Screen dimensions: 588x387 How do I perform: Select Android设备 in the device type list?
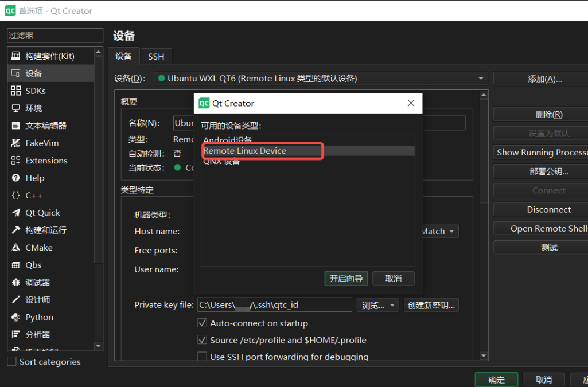pyautogui.click(x=308, y=140)
